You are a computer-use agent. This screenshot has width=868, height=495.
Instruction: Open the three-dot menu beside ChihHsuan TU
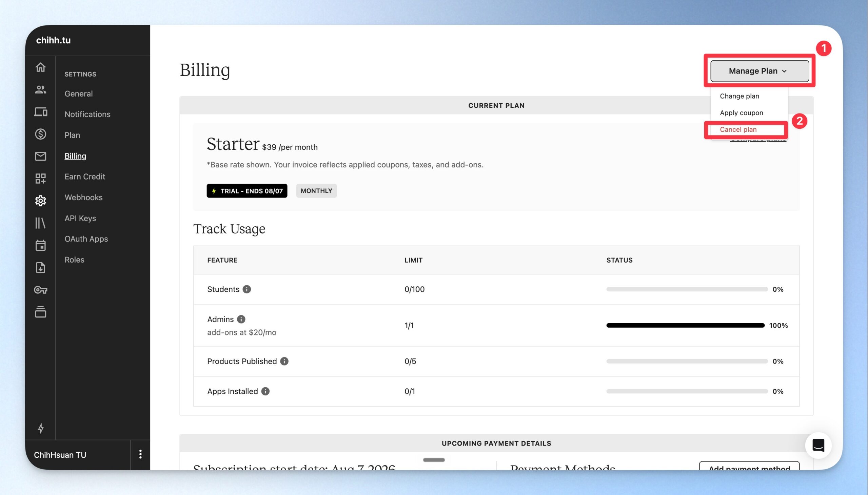click(x=140, y=454)
